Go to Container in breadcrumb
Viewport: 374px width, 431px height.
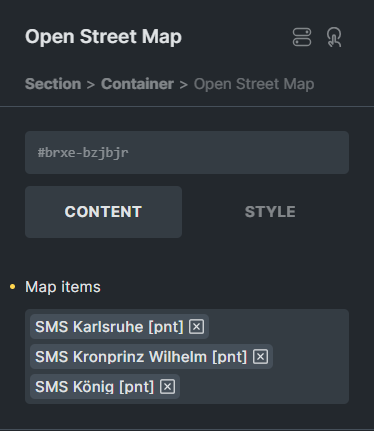tap(137, 84)
